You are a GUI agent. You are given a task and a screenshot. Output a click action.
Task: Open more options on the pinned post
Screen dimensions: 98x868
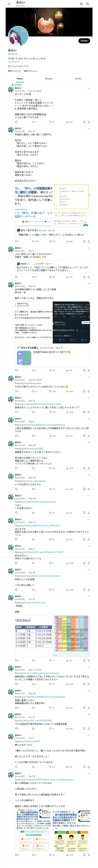[x=89, y=88]
